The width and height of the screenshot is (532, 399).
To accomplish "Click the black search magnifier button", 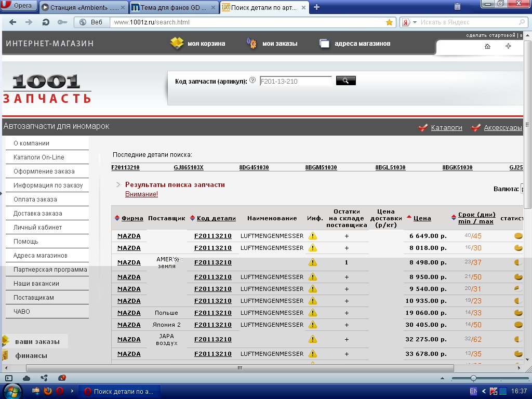I will pos(345,81).
